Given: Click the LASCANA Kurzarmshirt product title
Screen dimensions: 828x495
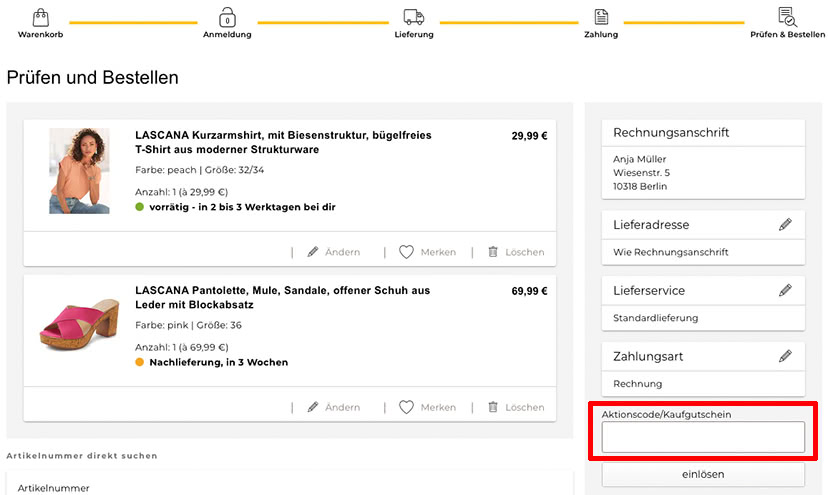Looking at the screenshot, I should [283, 142].
